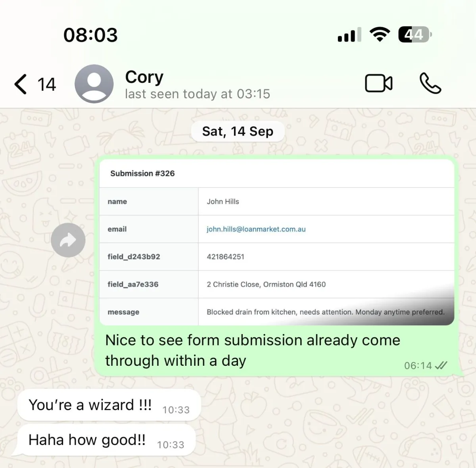Tap the cellular signal bars
This screenshot has width=476, height=468.
[x=349, y=34]
